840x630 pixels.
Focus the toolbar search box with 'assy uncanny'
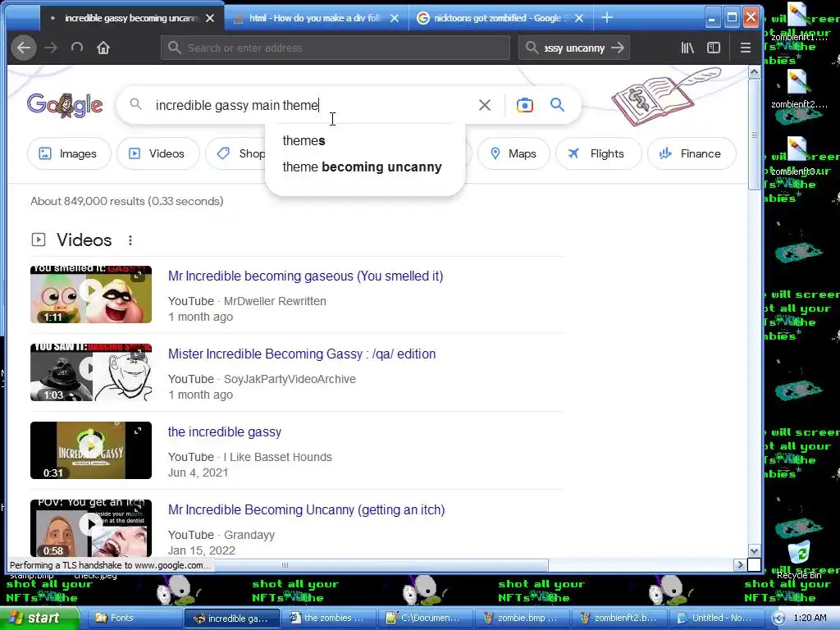(574, 48)
